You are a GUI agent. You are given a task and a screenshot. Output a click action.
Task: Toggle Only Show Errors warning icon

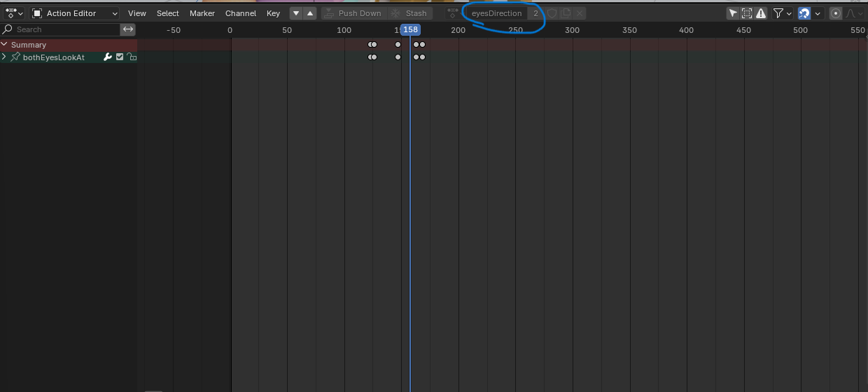pyautogui.click(x=761, y=13)
